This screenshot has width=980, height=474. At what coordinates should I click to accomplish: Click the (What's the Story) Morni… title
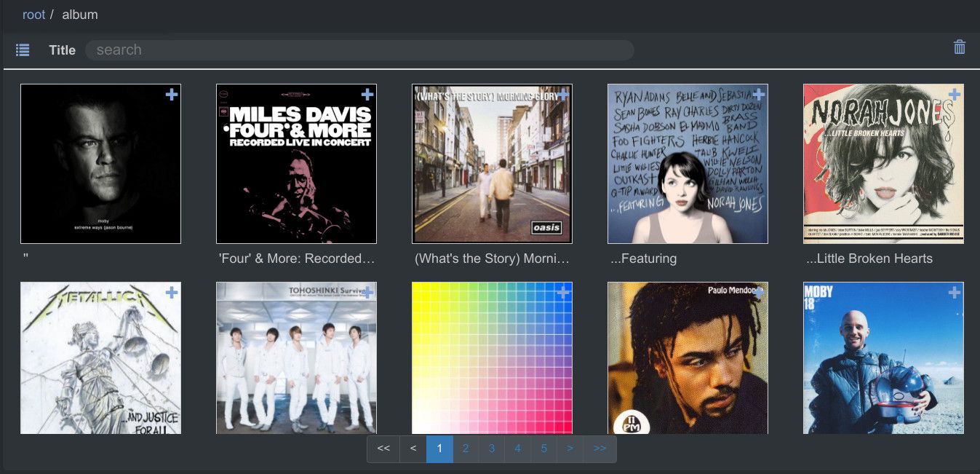click(x=492, y=258)
